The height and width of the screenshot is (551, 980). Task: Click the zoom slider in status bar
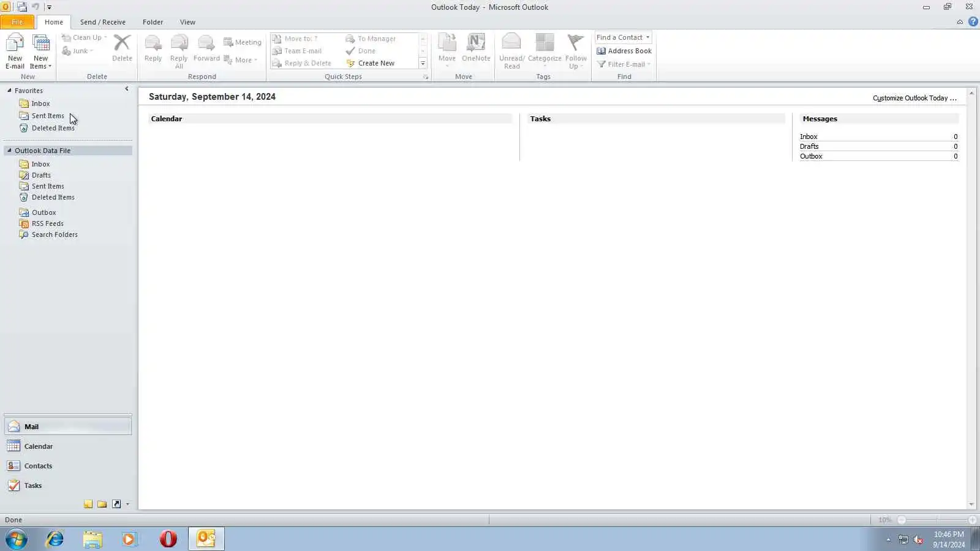tap(937, 520)
